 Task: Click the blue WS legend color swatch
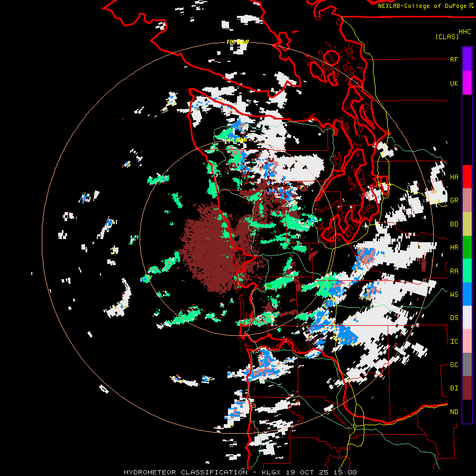click(x=467, y=294)
